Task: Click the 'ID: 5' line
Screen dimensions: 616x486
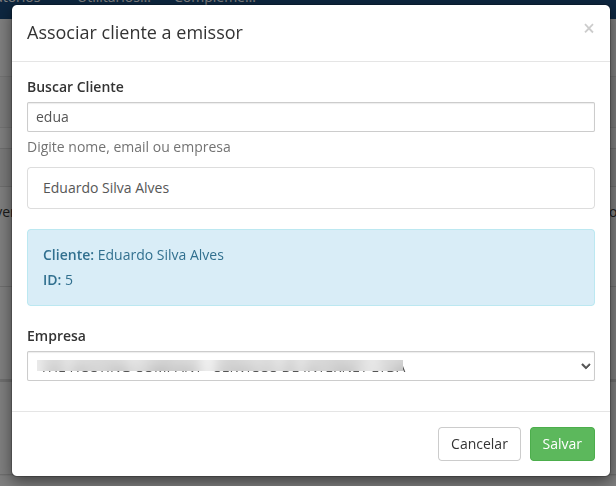Action: (x=58, y=279)
